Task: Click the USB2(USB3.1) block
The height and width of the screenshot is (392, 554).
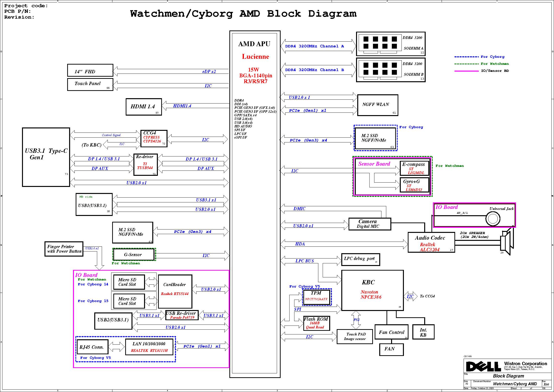Action: 113,321
